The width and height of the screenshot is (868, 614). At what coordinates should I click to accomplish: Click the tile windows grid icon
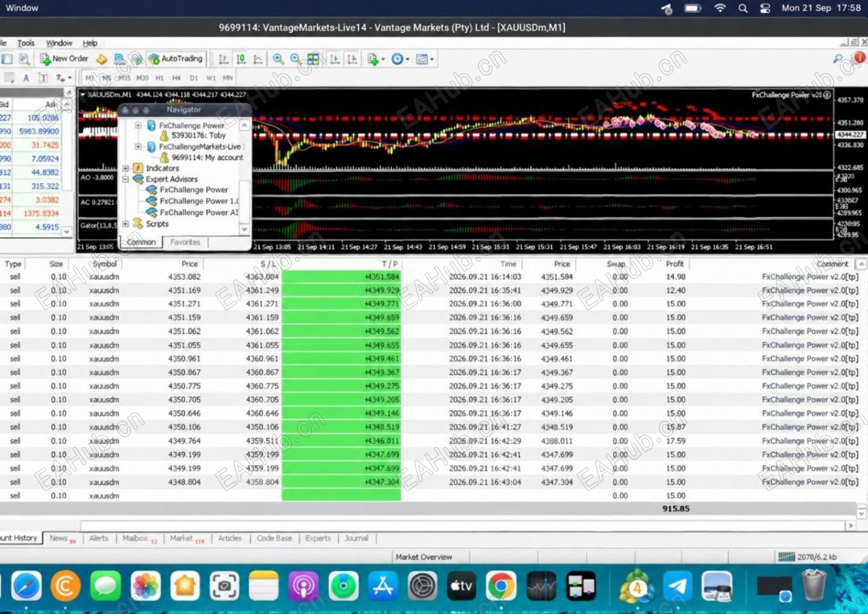point(313,59)
